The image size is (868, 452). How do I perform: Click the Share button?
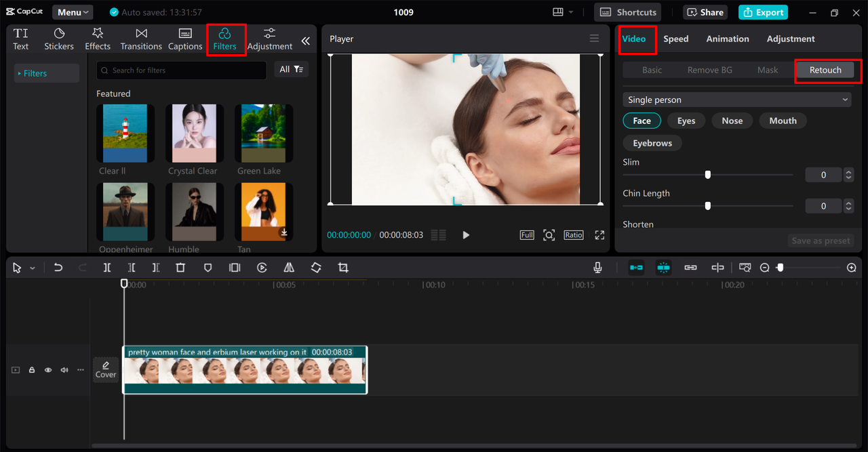[706, 12]
